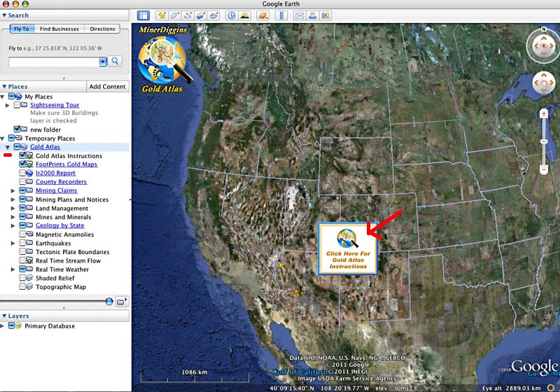Click the opacity slider handle below Places

[109, 302]
